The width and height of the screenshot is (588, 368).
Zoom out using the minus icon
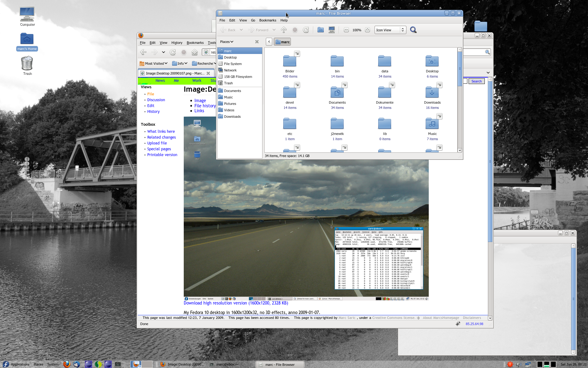click(346, 30)
